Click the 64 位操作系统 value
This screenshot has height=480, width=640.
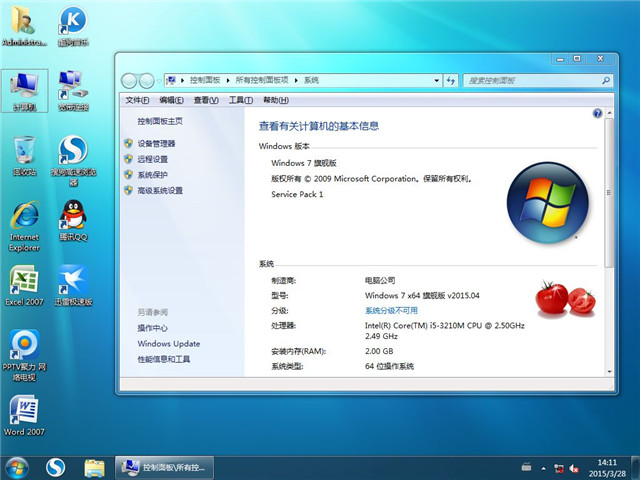(389, 366)
